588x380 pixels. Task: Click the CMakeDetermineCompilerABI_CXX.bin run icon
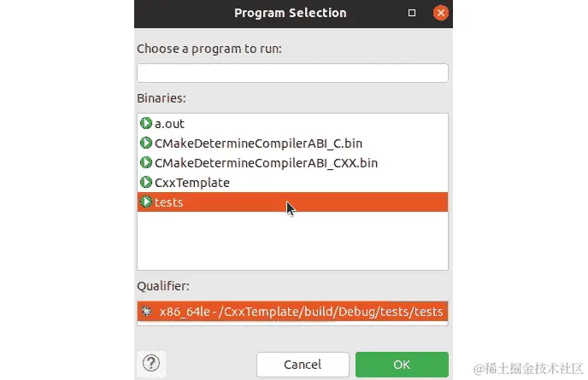(x=146, y=162)
